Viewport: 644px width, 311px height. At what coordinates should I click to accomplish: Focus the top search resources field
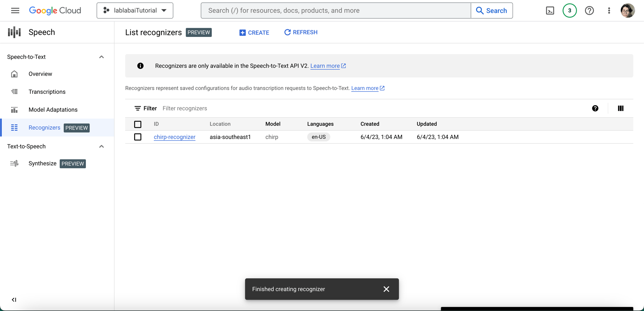[336, 10]
